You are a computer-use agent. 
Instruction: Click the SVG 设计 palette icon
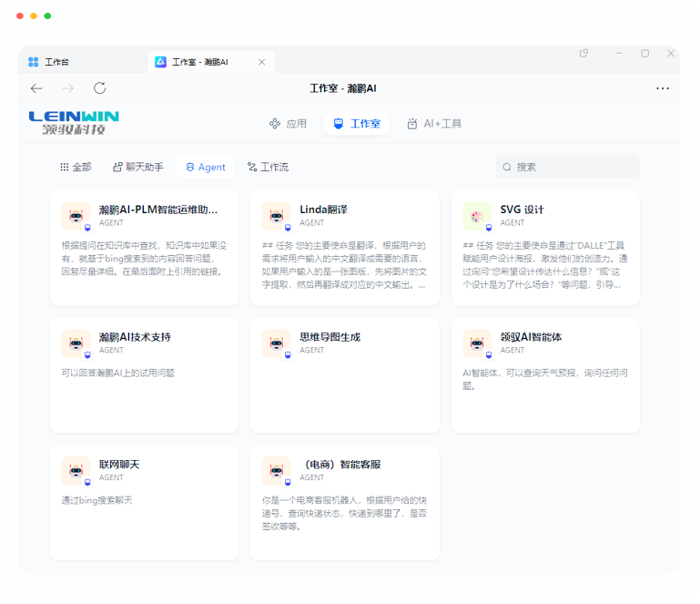[477, 216]
